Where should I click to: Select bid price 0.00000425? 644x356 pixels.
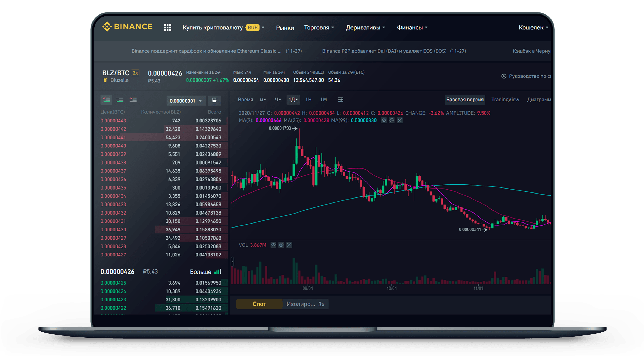click(113, 283)
